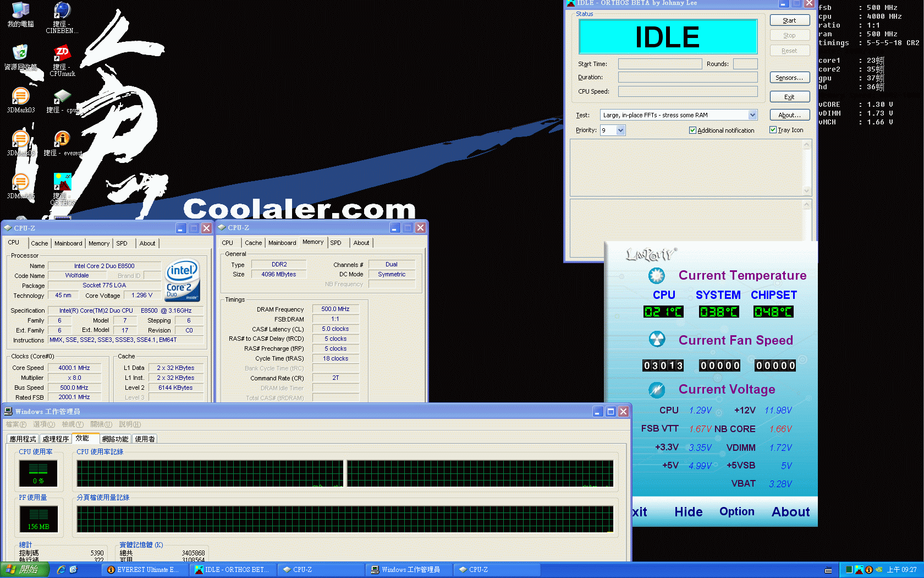Click Option in the LanParty monitor
This screenshot has height=578, width=924.
pos(737,511)
